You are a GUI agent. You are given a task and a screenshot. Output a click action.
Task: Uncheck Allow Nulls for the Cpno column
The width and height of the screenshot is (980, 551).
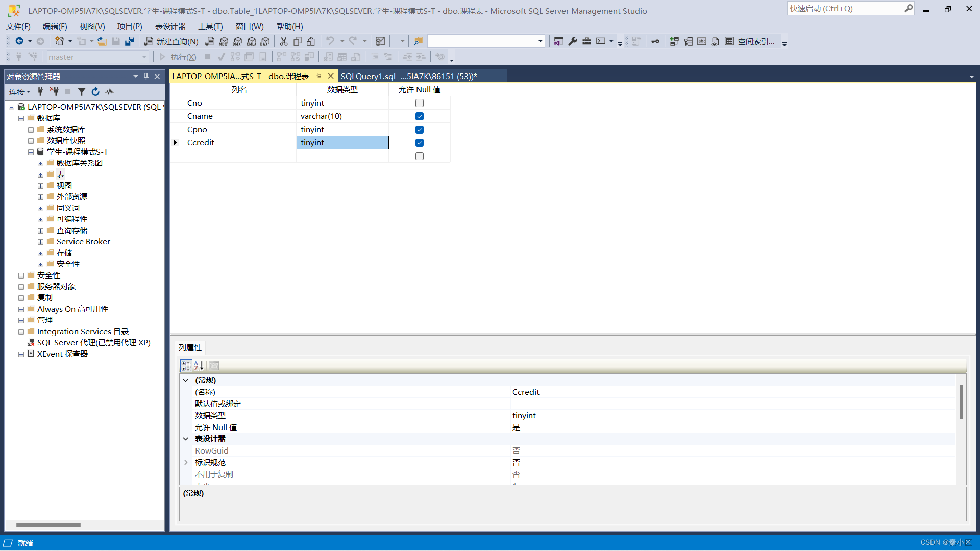tap(420, 130)
